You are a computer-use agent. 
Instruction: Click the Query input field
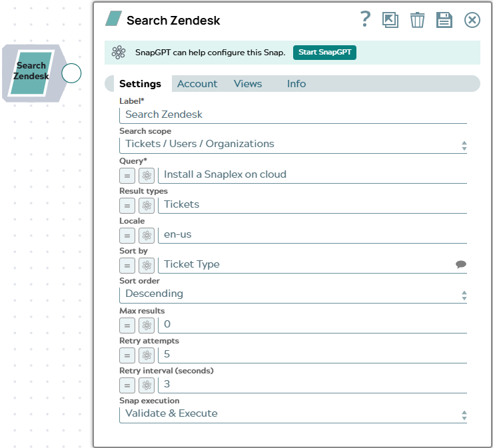(x=312, y=175)
